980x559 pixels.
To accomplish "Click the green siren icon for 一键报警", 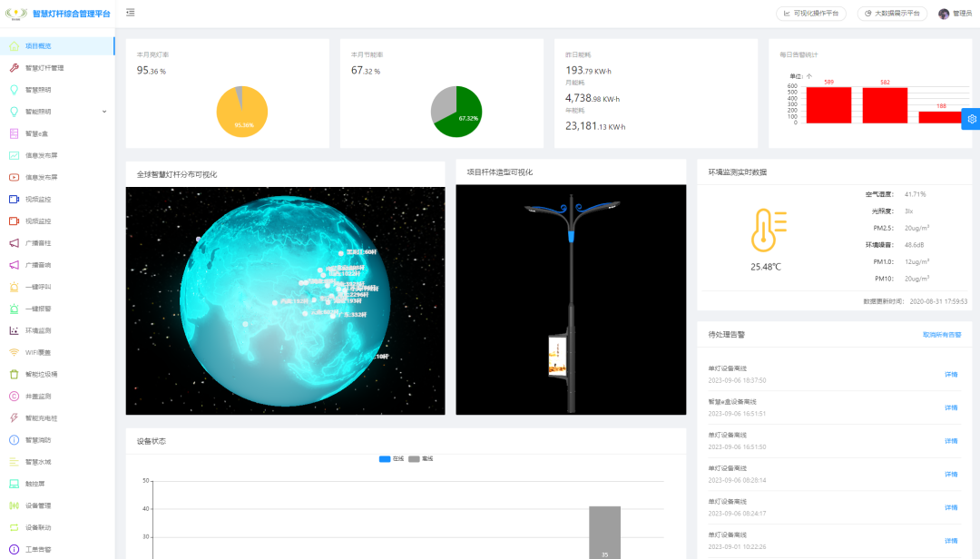I will coord(14,309).
